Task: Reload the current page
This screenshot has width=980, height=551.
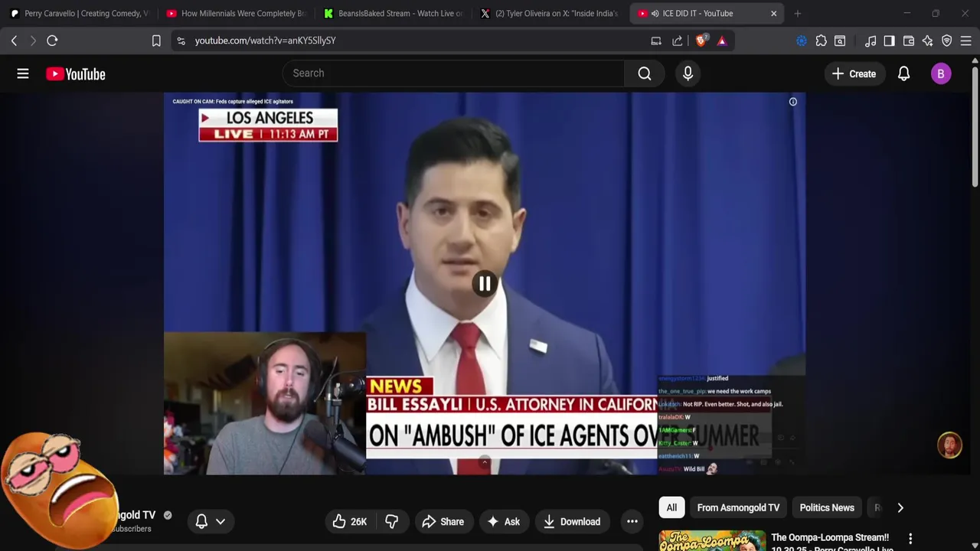Action: pyautogui.click(x=52, y=41)
